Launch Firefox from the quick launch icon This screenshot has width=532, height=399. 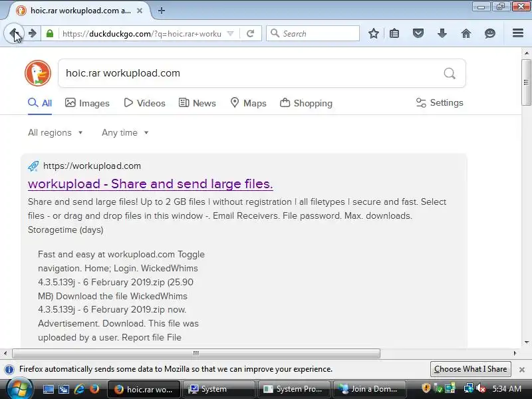pyautogui.click(x=94, y=389)
